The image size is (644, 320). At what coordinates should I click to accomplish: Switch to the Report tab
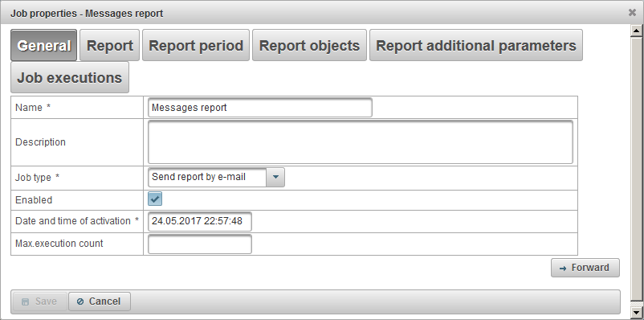[110, 45]
